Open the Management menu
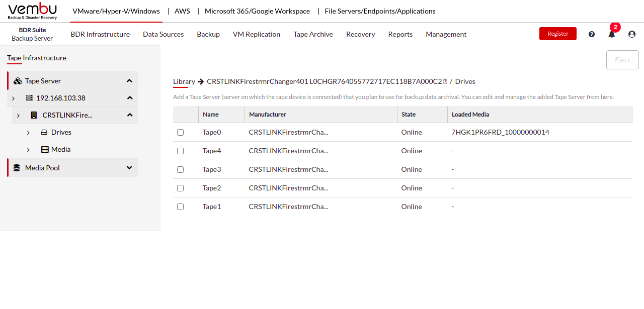Image resolution: width=644 pixels, height=309 pixels. tap(446, 34)
